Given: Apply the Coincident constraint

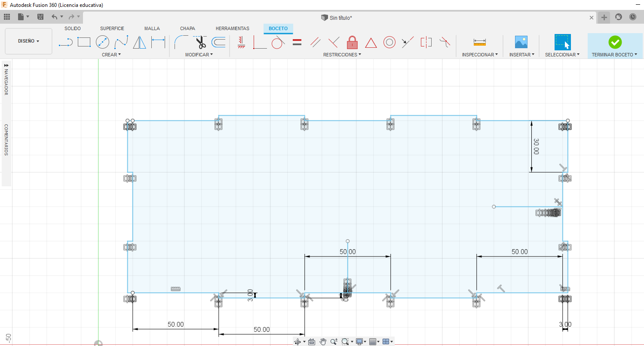Looking at the screenshot, I should [x=260, y=42].
